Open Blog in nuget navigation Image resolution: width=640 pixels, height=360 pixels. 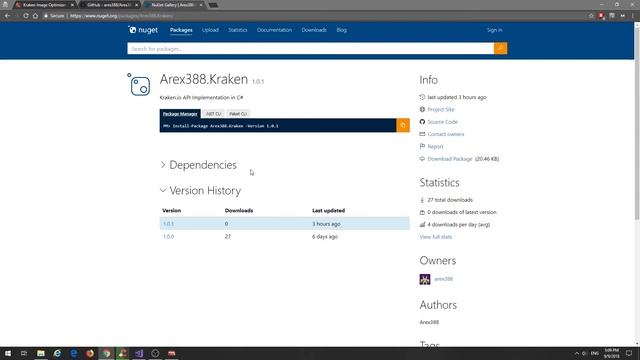pyautogui.click(x=342, y=30)
